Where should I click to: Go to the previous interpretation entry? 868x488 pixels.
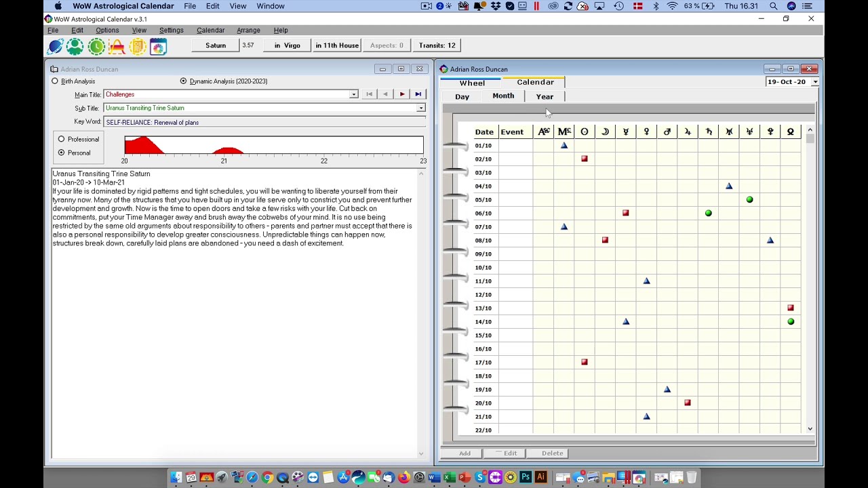pyautogui.click(x=385, y=94)
